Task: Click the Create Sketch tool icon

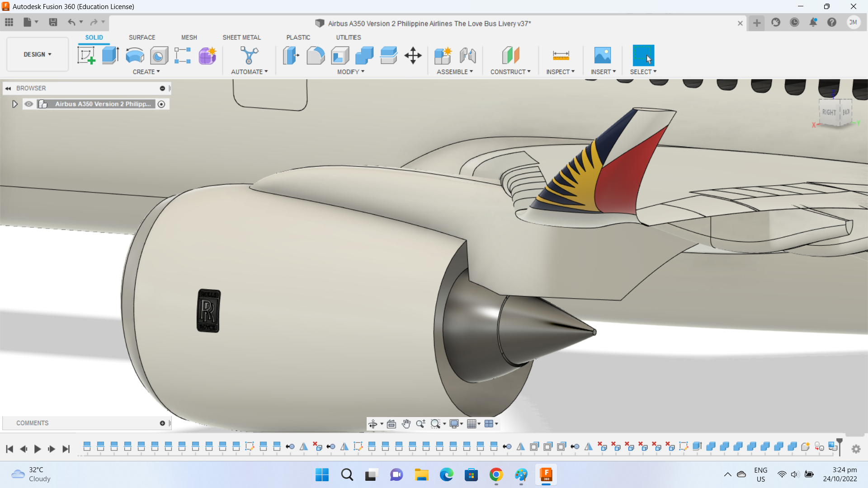Action: tap(86, 56)
